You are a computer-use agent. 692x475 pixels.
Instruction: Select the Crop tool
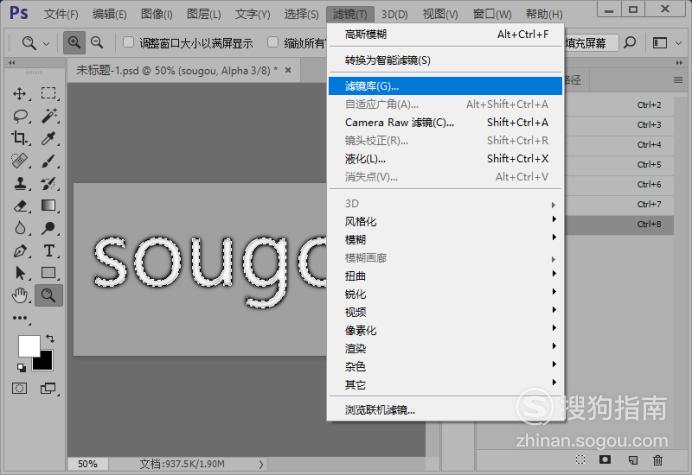point(19,139)
